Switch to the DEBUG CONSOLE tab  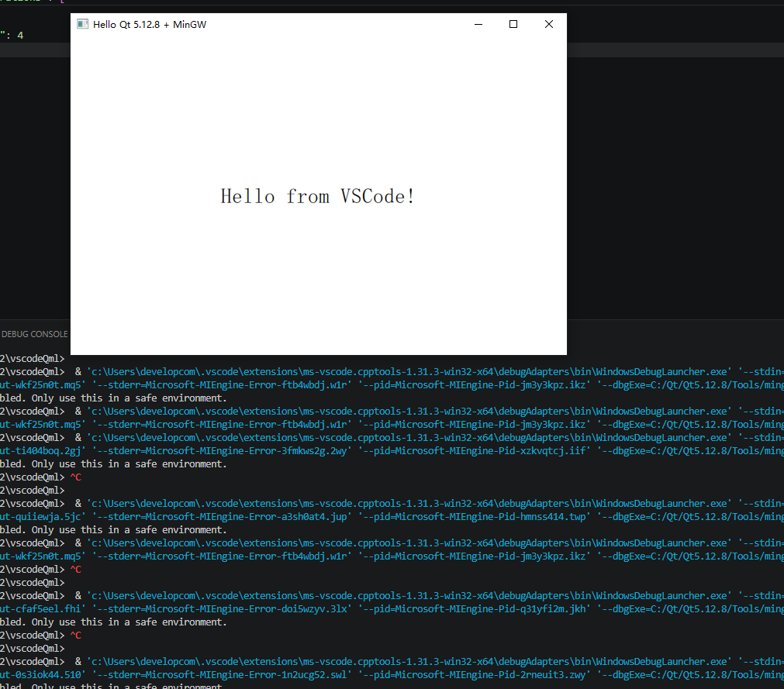(34, 334)
